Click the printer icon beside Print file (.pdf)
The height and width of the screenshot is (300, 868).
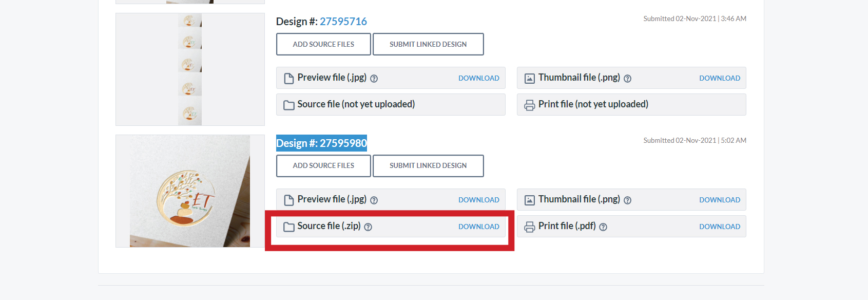pos(529,227)
